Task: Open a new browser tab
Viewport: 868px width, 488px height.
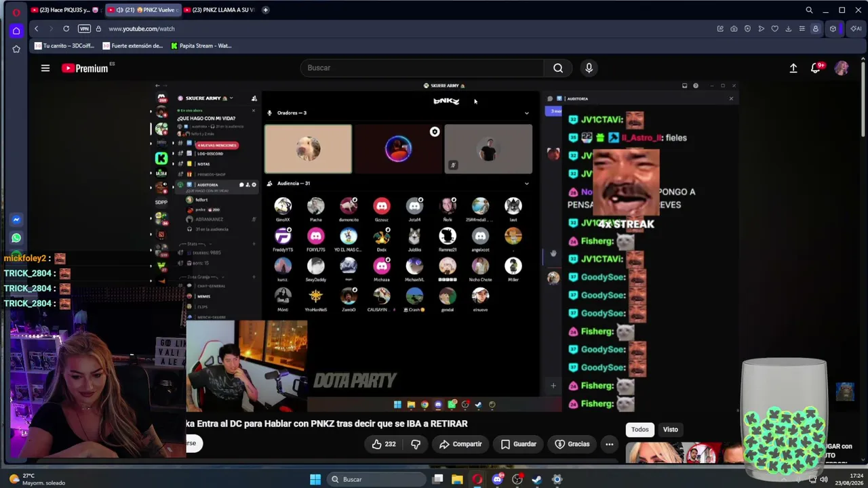Action: [x=266, y=10]
